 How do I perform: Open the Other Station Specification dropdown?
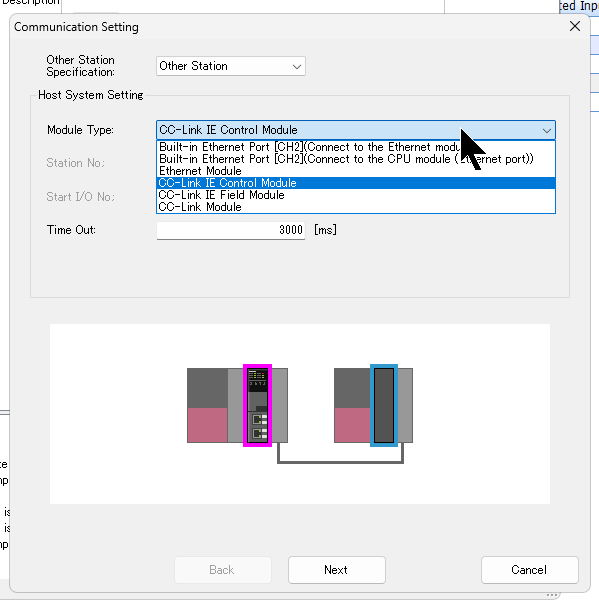(x=231, y=66)
